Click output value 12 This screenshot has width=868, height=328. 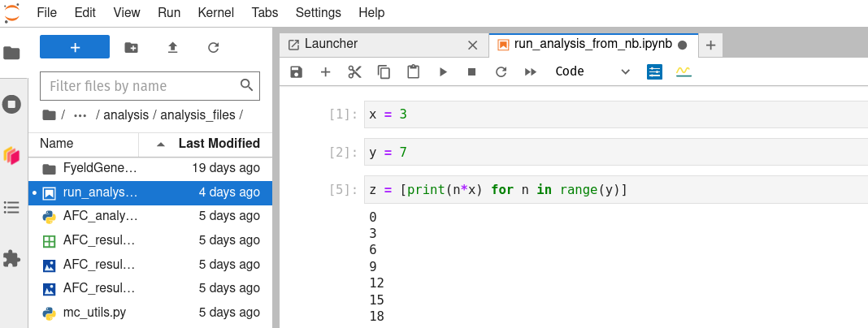pos(376,283)
